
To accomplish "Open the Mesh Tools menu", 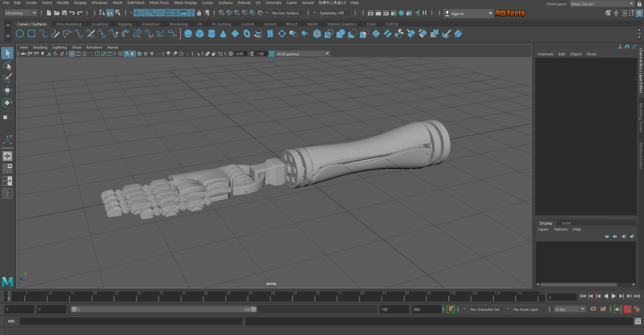I will pyautogui.click(x=159, y=3).
